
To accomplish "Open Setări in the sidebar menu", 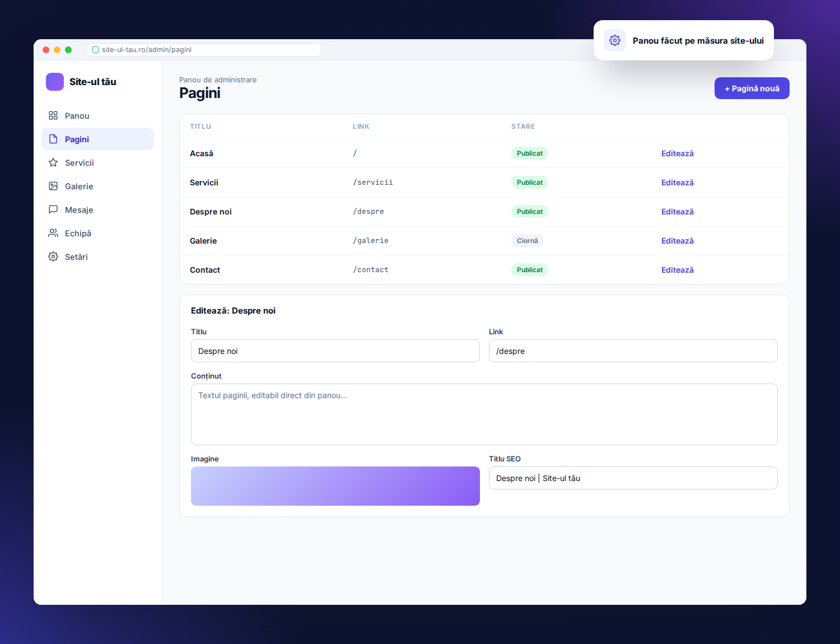I will [x=97, y=256].
